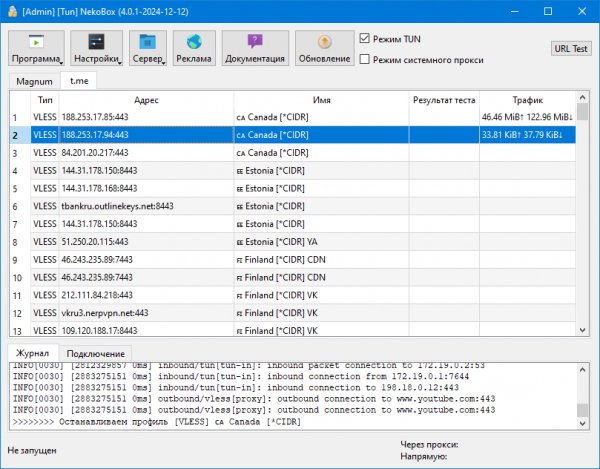
Task: Click the server list scrollbar thumb
Action: (582, 112)
